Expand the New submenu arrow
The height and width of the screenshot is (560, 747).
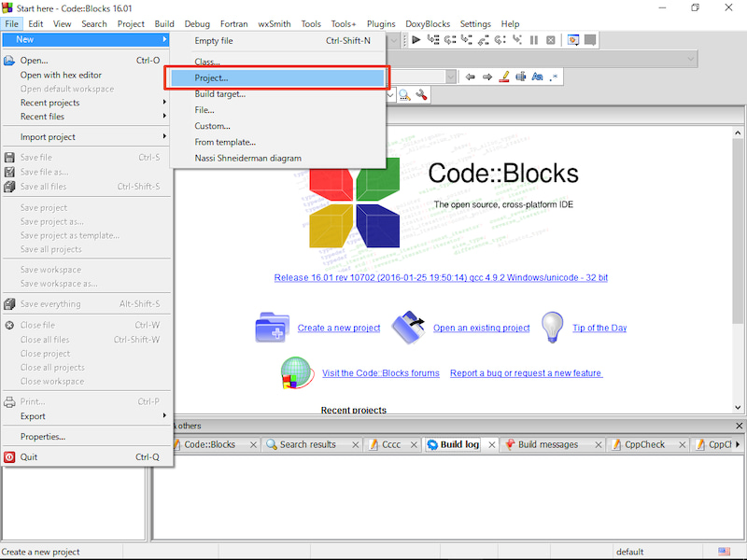click(x=164, y=39)
